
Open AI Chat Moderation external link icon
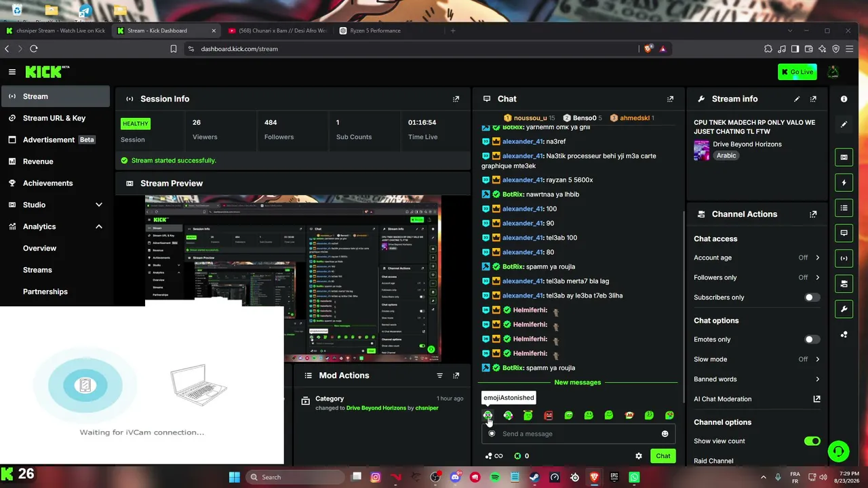click(x=816, y=399)
